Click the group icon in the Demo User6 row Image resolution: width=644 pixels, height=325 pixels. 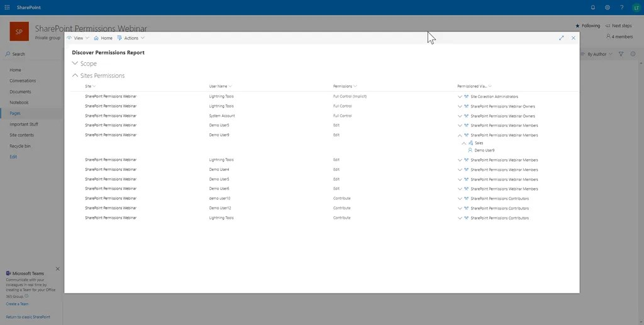pyautogui.click(x=466, y=189)
